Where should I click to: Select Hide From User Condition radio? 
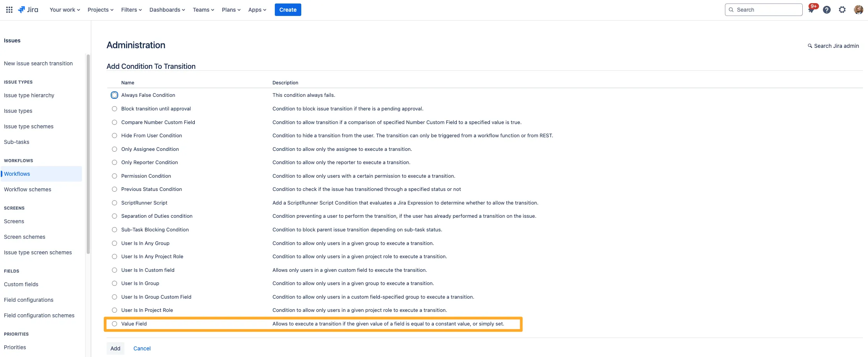point(114,135)
